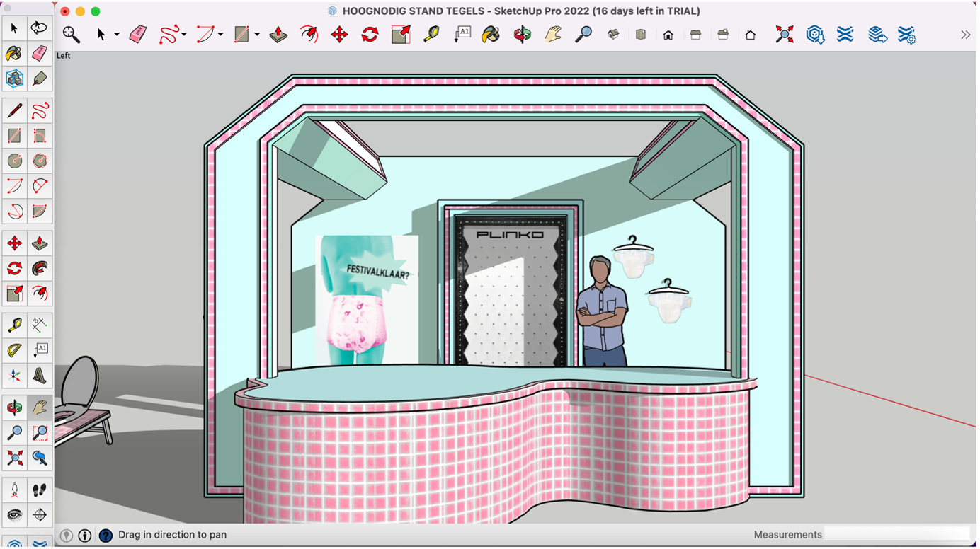
Task: Click Push/Pull in the top toolbar
Action: point(278,34)
